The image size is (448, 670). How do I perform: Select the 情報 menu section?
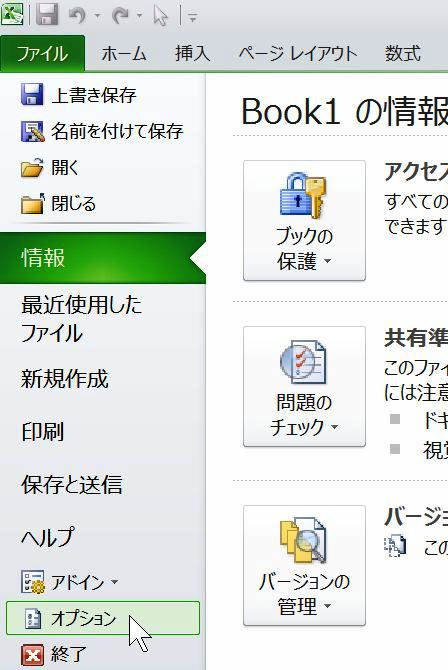pos(103,258)
